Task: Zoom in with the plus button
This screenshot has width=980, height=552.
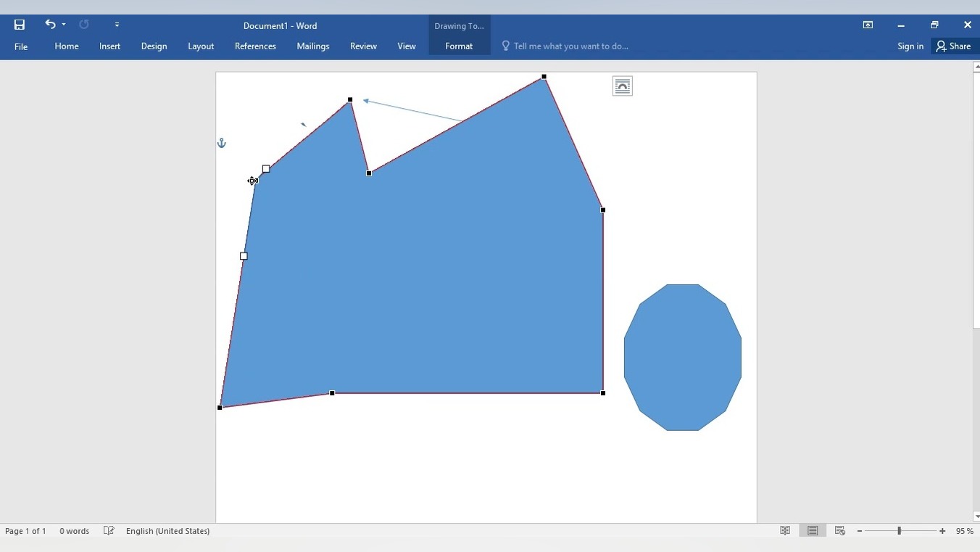Action: 942,531
